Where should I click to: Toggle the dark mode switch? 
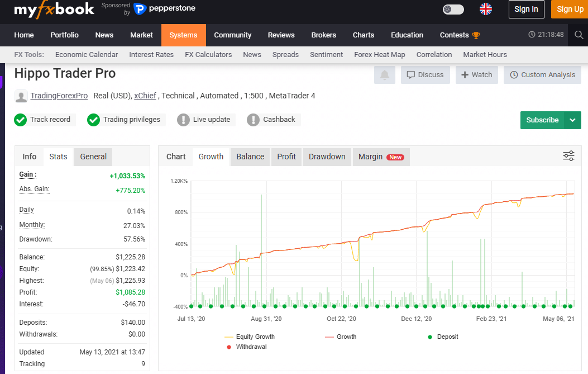pos(453,10)
